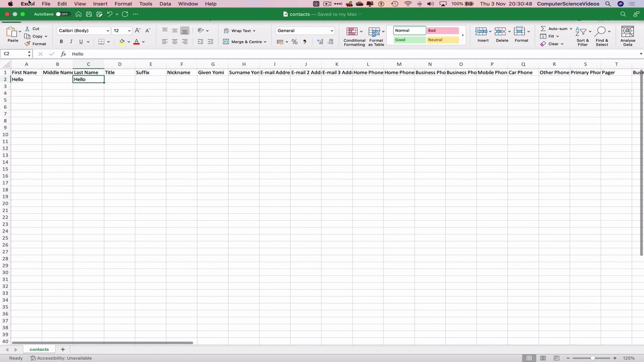
Task: Open the font size dropdown
Action: click(129, 31)
